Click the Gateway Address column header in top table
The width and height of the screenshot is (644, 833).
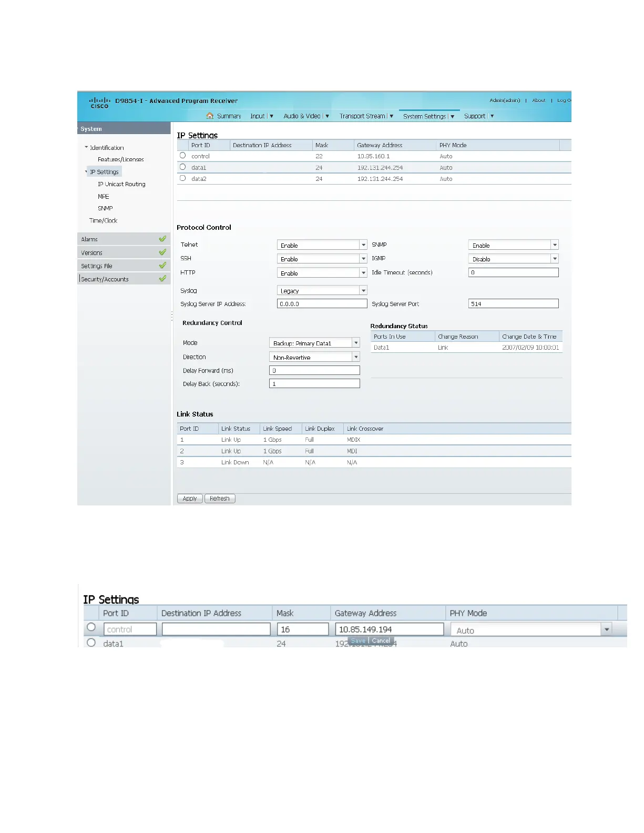(x=395, y=145)
